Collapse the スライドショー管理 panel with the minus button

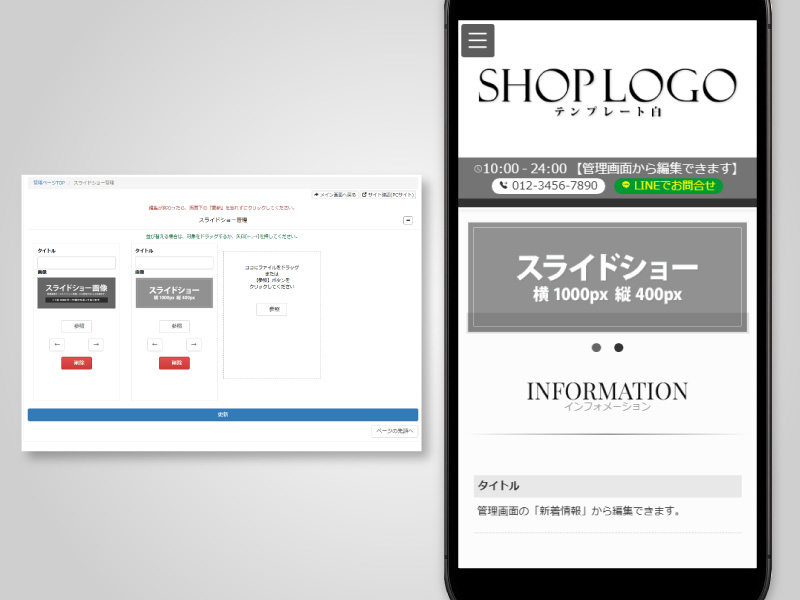click(408, 219)
